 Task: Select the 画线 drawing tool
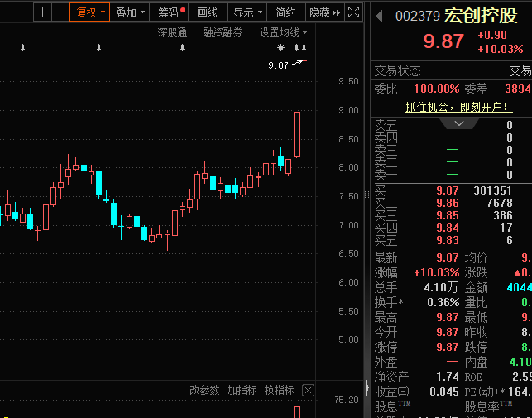coord(207,12)
